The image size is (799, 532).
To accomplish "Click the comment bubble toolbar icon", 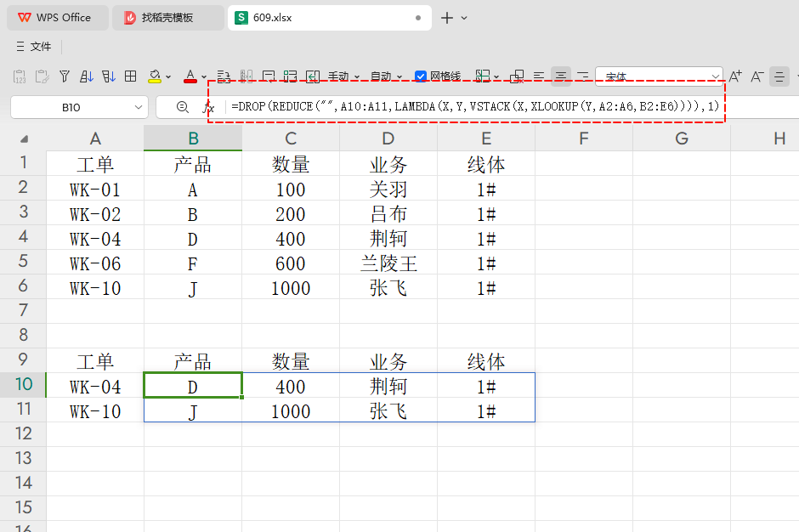I will pos(268,76).
